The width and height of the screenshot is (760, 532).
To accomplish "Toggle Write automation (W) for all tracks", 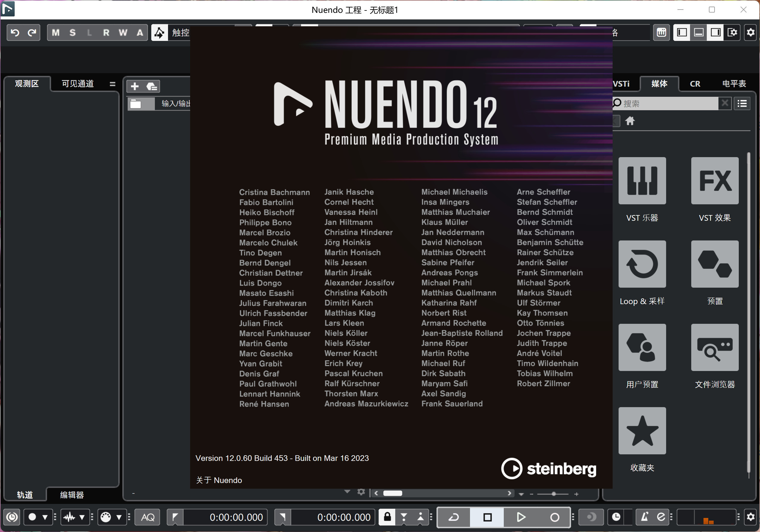I will pos(123,32).
